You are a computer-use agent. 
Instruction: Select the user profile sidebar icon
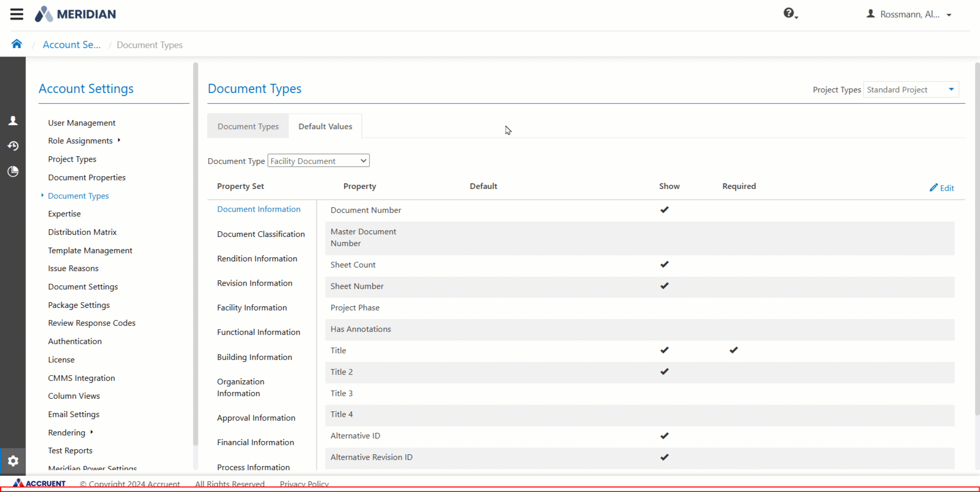[13, 120]
